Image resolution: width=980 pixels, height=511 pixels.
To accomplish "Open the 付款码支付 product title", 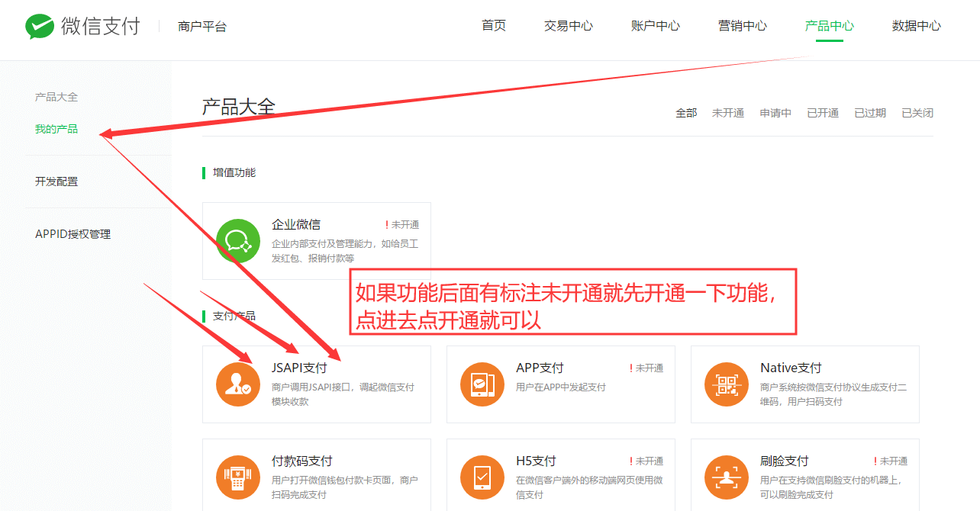I will [x=302, y=461].
